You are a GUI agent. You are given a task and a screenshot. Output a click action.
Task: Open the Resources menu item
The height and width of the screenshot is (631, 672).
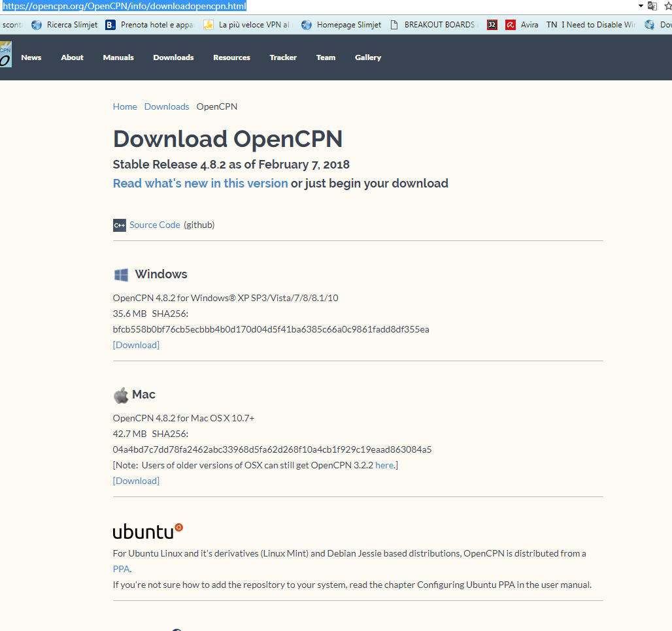tap(231, 57)
